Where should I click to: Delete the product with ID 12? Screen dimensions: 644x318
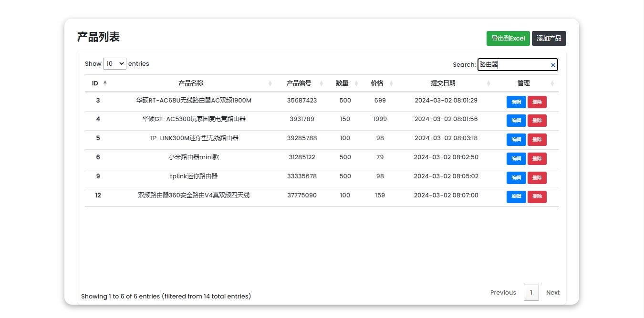pyautogui.click(x=537, y=196)
